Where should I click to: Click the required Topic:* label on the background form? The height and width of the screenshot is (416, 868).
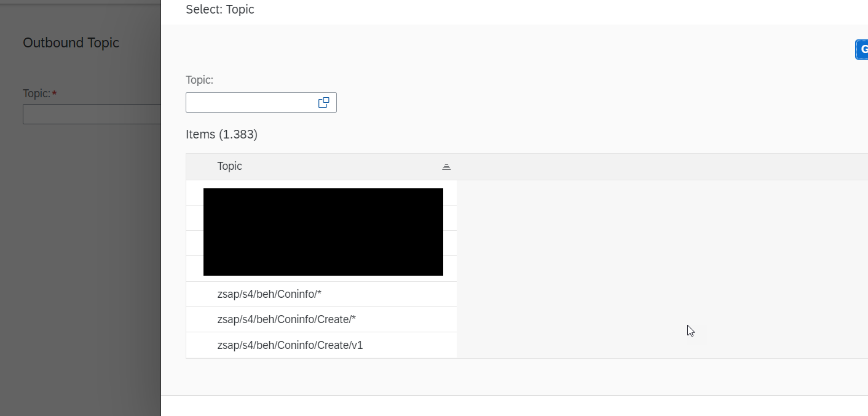pyautogui.click(x=40, y=94)
